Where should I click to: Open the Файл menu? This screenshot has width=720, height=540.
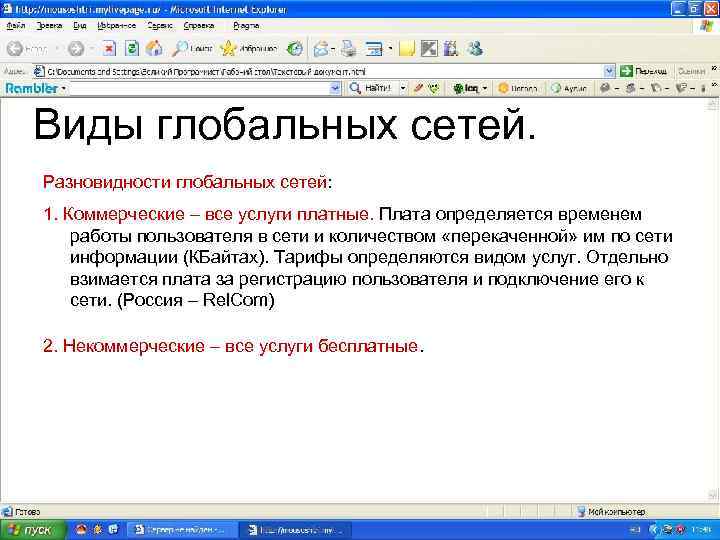[x=16, y=26]
